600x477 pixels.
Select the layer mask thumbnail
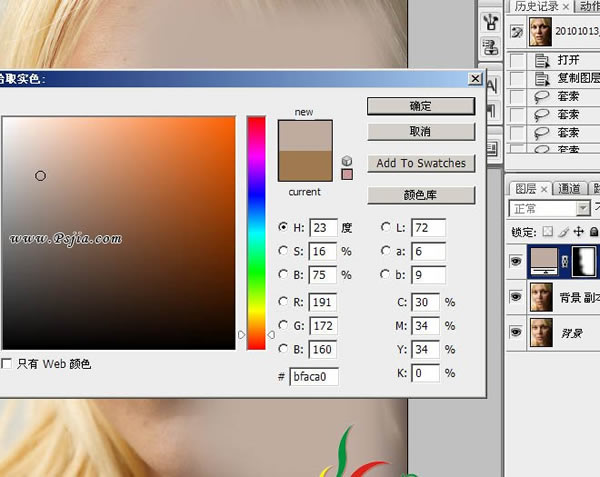(584, 261)
